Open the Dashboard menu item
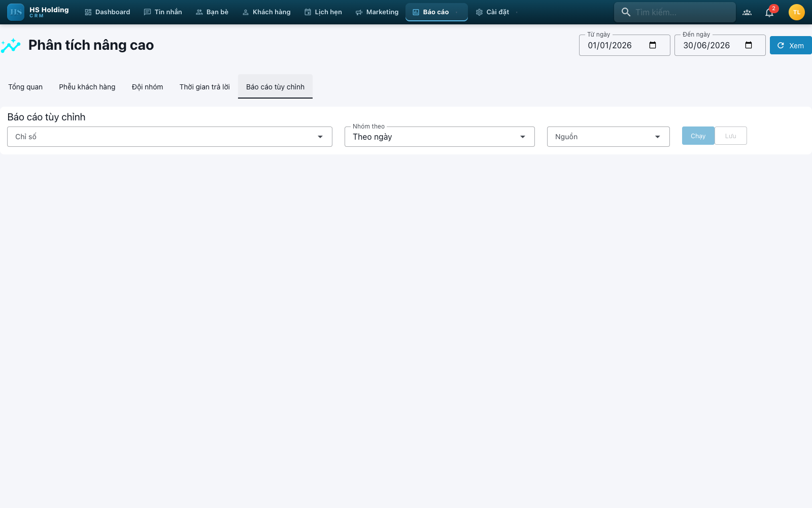 [x=107, y=12]
